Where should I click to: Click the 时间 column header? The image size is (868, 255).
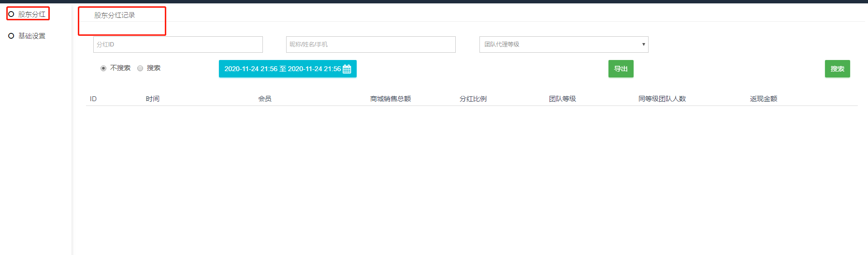153,99
